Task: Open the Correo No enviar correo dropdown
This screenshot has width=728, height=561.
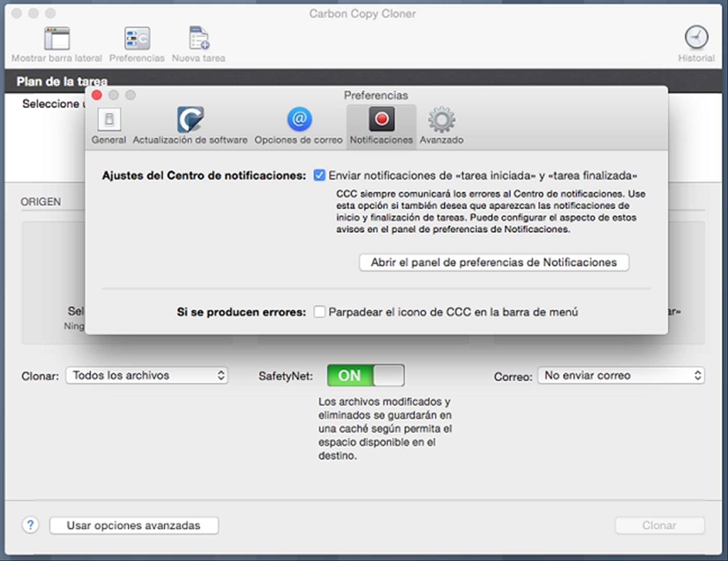Action: click(x=621, y=375)
